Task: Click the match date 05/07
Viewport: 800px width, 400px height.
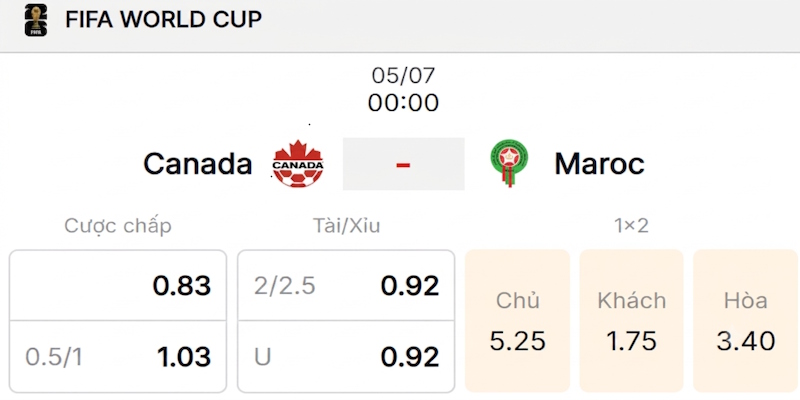Action: click(403, 76)
